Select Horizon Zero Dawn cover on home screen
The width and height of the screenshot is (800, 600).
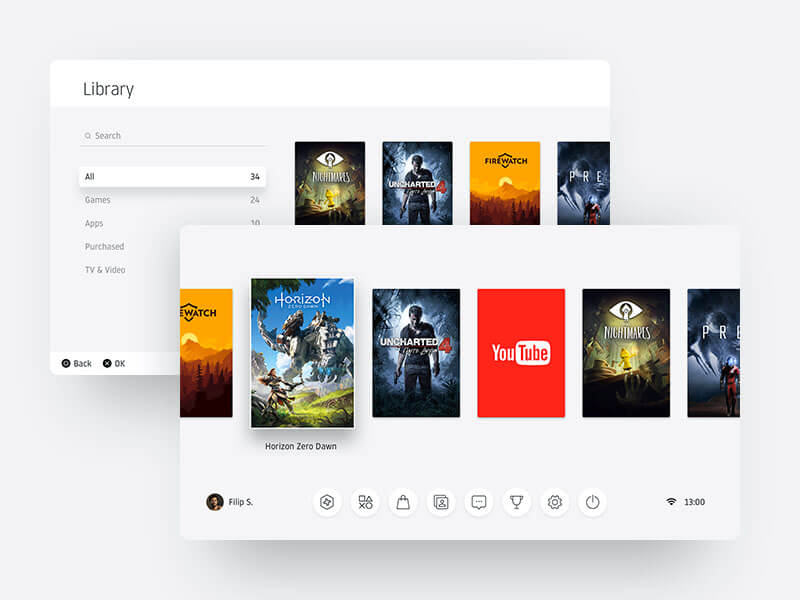[x=303, y=353]
